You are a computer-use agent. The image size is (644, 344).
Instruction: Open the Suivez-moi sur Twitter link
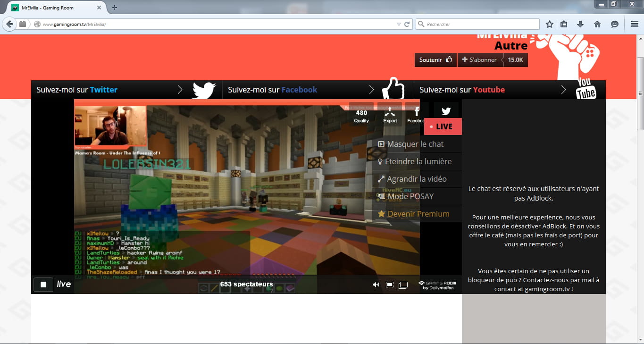pos(77,90)
